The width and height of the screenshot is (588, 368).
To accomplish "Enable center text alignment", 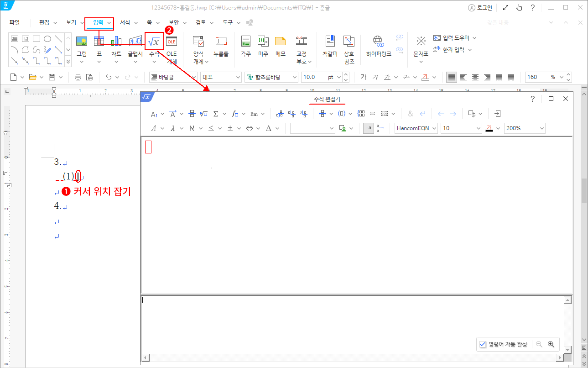I will click(x=475, y=77).
